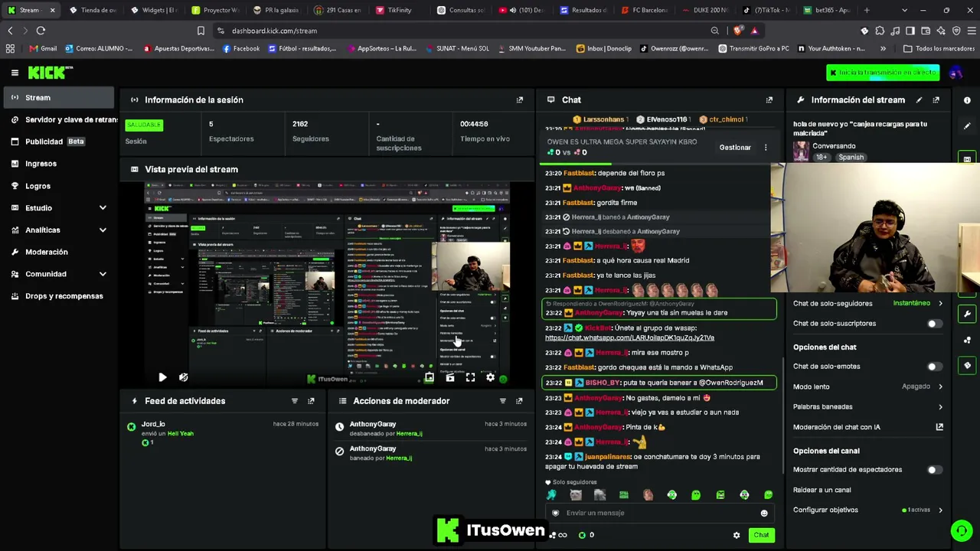Open Configurar objetivos arrow
This screenshot has width=980, height=551.
point(940,510)
